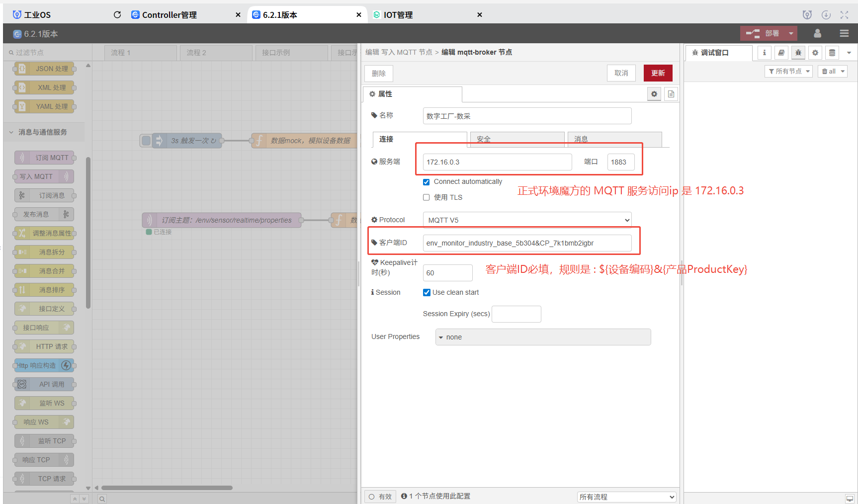Viewport: 858px width, 504px height.
Task: Open the context data database icon
Action: point(832,53)
